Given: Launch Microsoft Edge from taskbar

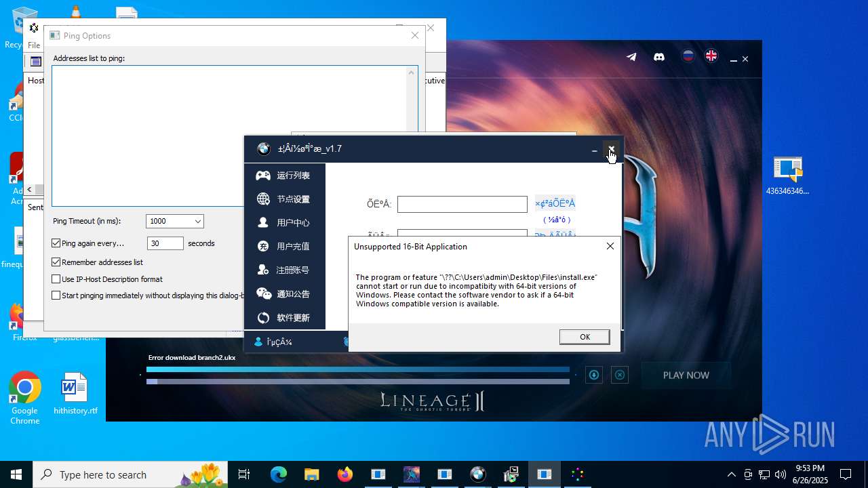Looking at the screenshot, I should [279, 474].
